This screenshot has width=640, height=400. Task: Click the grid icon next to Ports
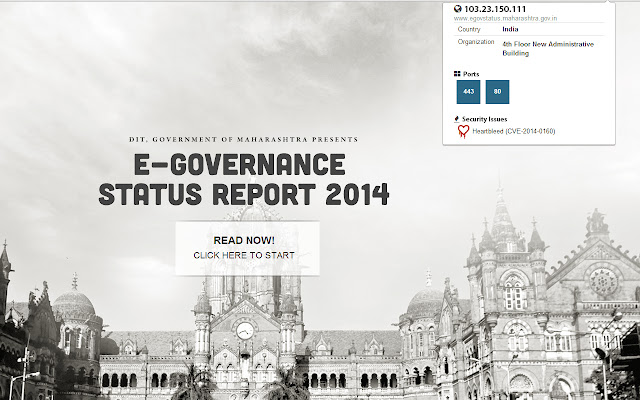457,74
